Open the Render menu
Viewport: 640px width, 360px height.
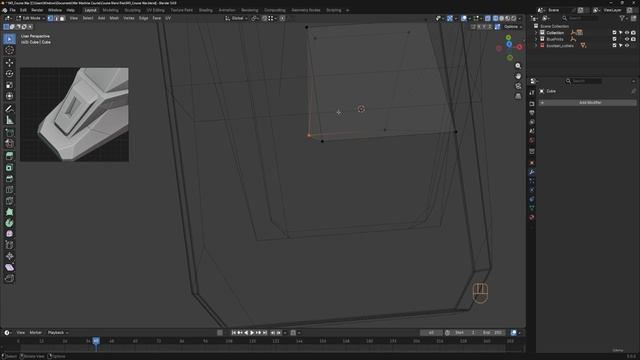tap(37, 10)
